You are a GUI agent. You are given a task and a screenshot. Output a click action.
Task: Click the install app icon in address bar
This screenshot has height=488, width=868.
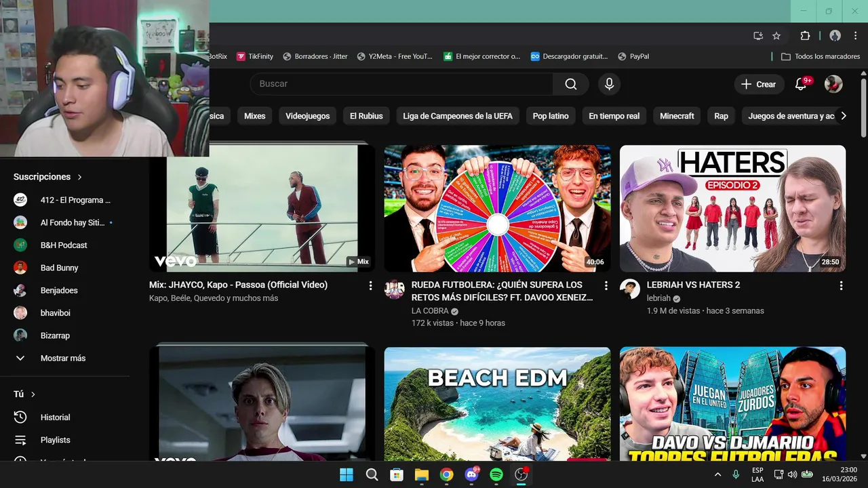[x=758, y=36]
